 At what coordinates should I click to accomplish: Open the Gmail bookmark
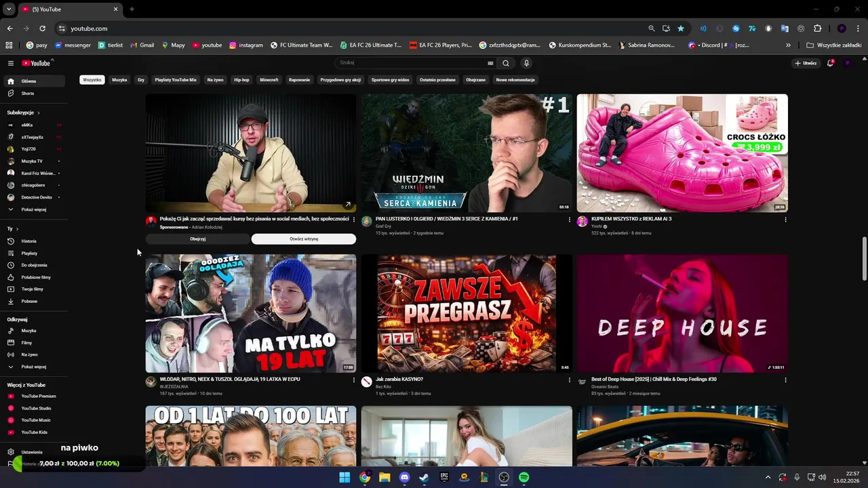(x=142, y=45)
